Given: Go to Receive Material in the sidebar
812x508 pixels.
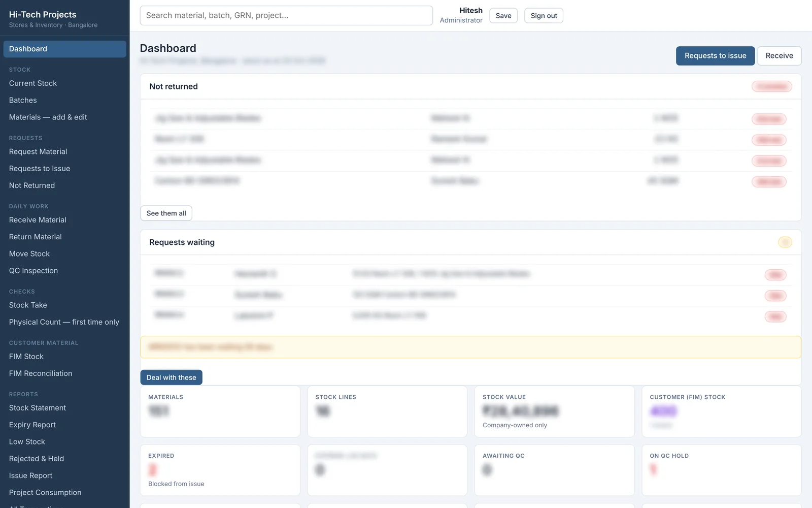Looking at the screenshot, I should [64, 220].
